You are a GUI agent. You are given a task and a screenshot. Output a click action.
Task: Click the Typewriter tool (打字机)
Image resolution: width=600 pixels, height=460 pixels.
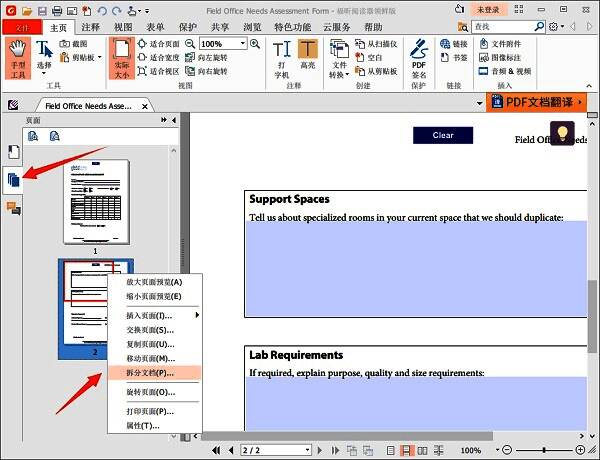point(281,59)
